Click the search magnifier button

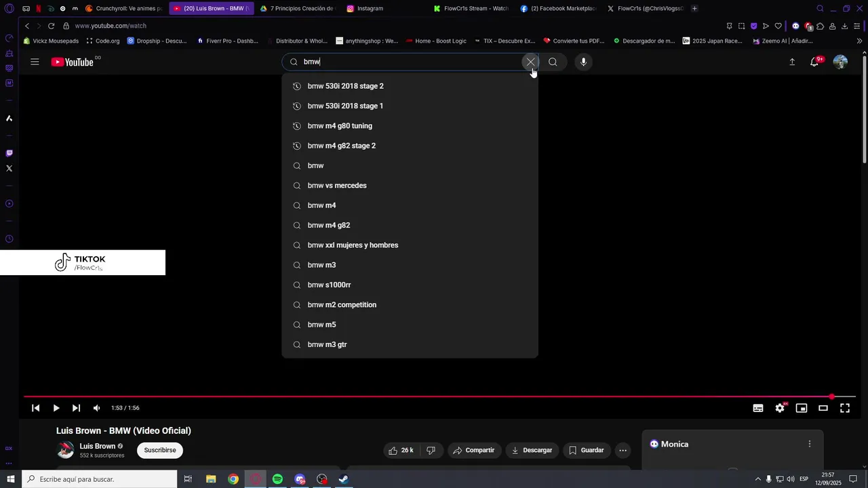pos(553,62)
